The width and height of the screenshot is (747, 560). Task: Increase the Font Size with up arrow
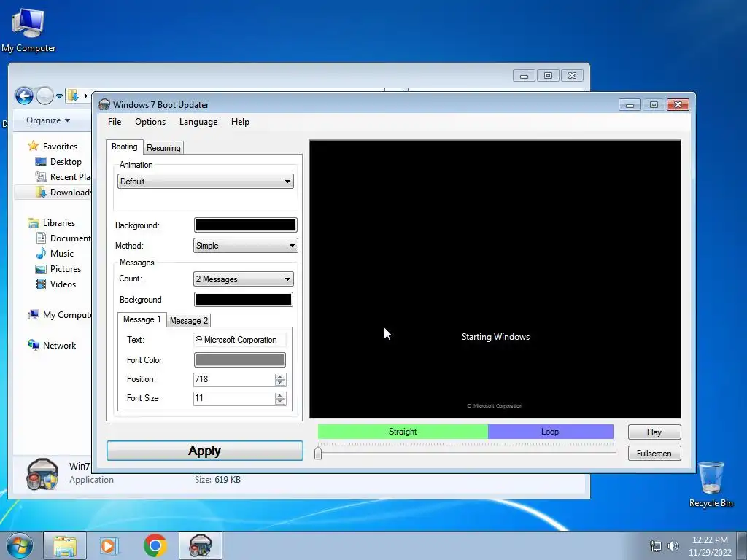pos(280,395)
